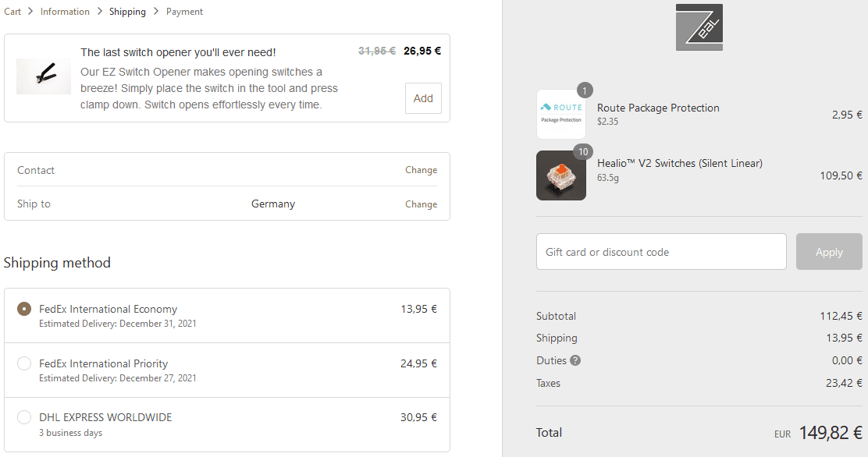Click the Route Package Protection name
The image size is (868, 457).
[x=658, y=108]
